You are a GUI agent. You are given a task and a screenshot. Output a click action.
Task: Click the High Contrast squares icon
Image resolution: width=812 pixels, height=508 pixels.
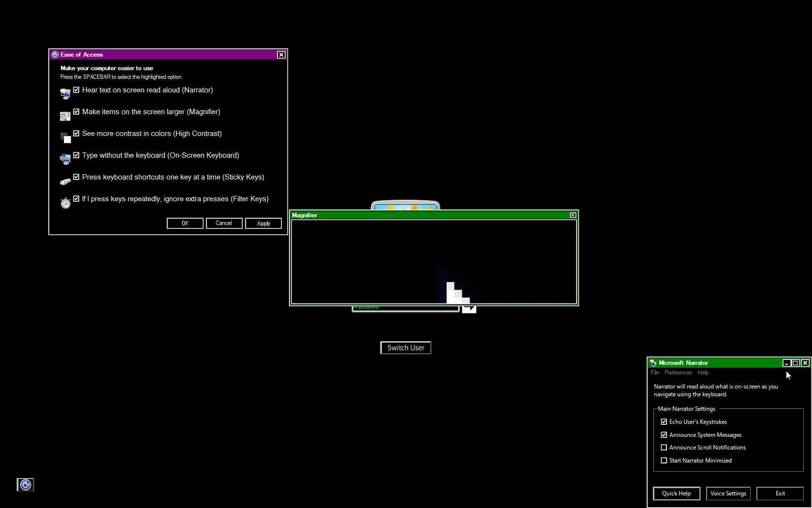(65, 138)
